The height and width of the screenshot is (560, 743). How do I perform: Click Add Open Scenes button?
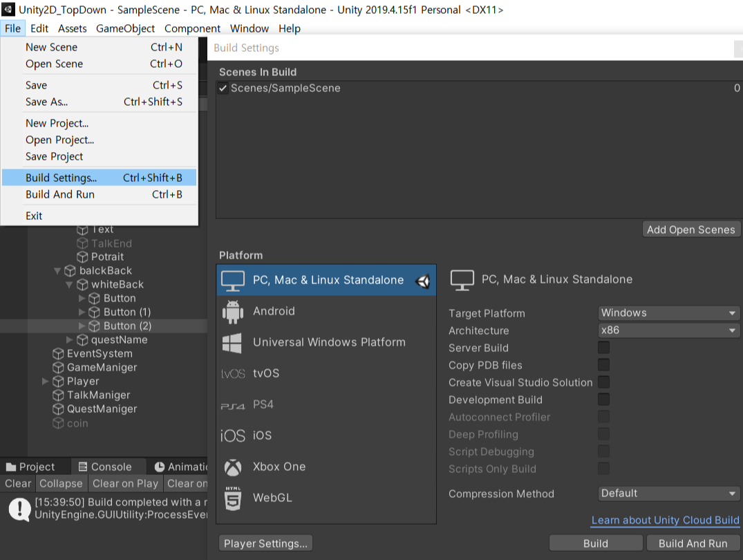691,230
